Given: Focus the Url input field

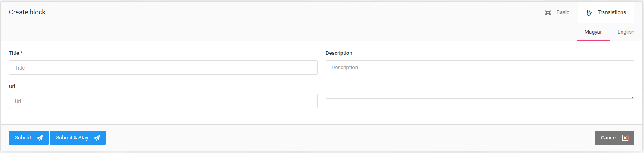Looking at the screenshot, I should (x=163, y=101).
